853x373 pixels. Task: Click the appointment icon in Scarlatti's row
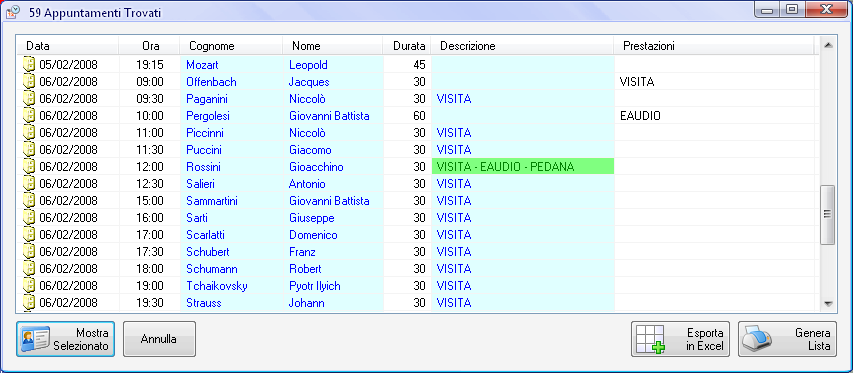pyautogui.click(x=29, y=235)
